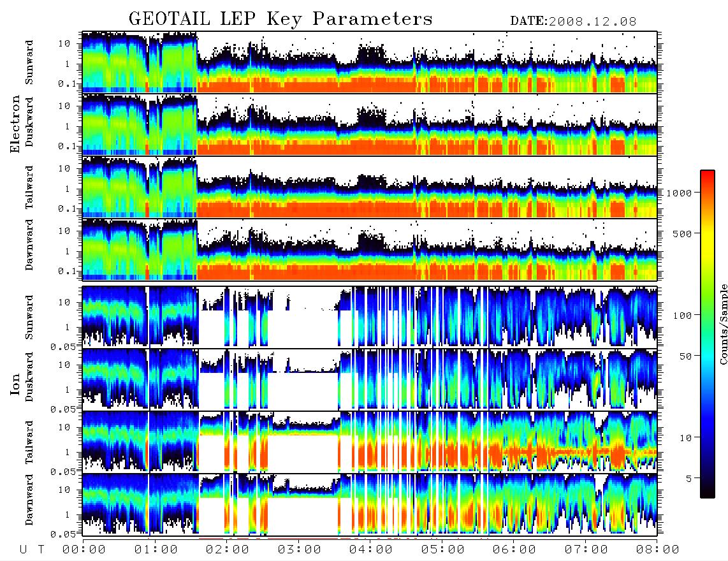Click the Electron Tailward panel label

[29, 187]
